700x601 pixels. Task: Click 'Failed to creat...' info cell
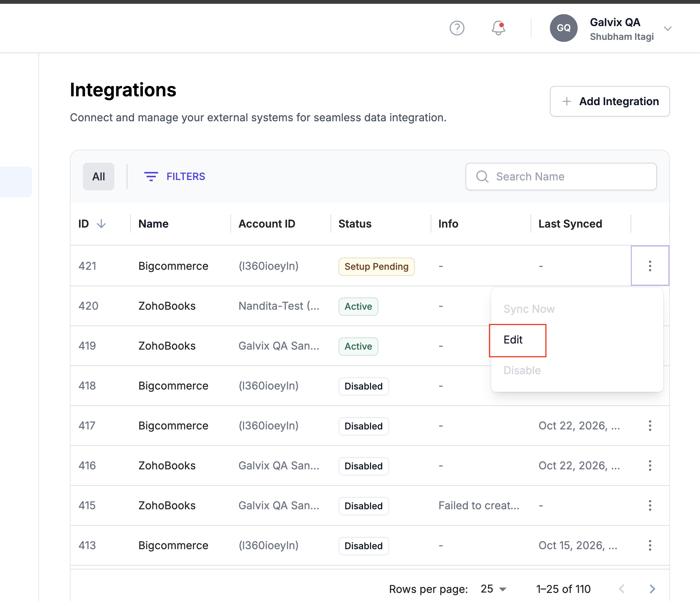pos(479,505)
